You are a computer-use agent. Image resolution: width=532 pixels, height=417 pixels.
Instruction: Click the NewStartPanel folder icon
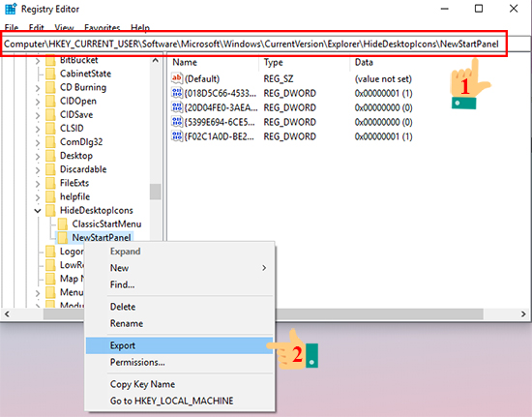pyautogui.click(x=63, y=237)
